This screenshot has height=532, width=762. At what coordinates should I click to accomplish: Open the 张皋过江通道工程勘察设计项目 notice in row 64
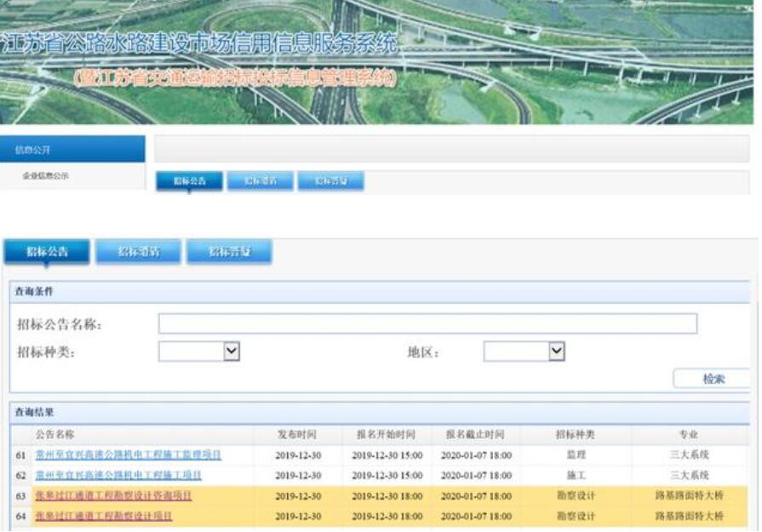click(x=104, y=516)
